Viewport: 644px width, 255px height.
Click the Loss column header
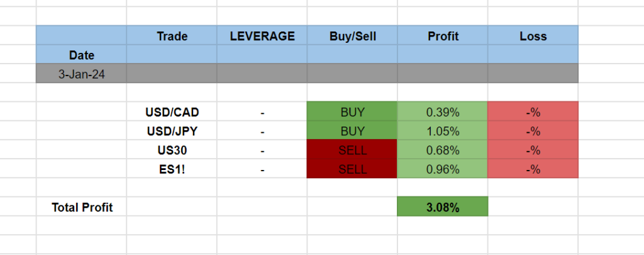click(533, 36)
